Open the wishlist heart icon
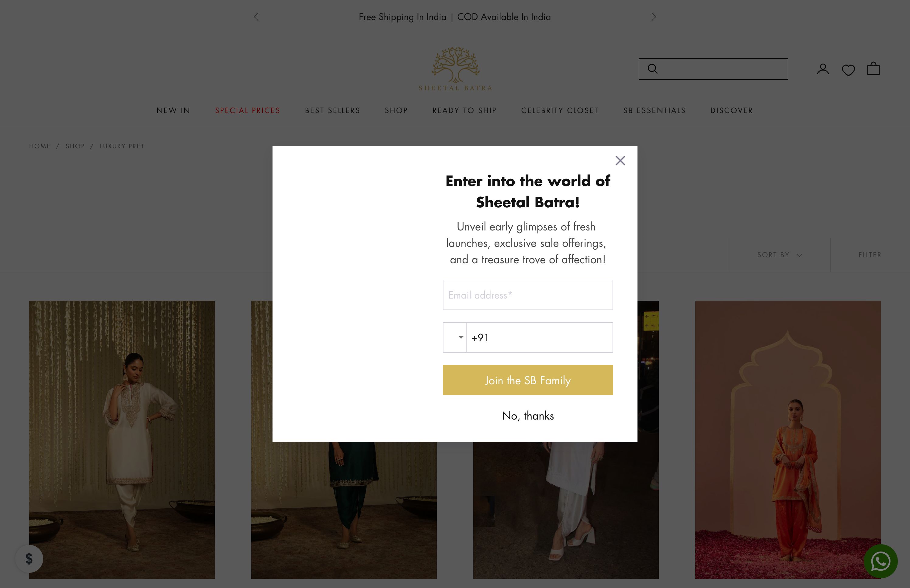The image size is (910, 588). (x=848, y=70)
